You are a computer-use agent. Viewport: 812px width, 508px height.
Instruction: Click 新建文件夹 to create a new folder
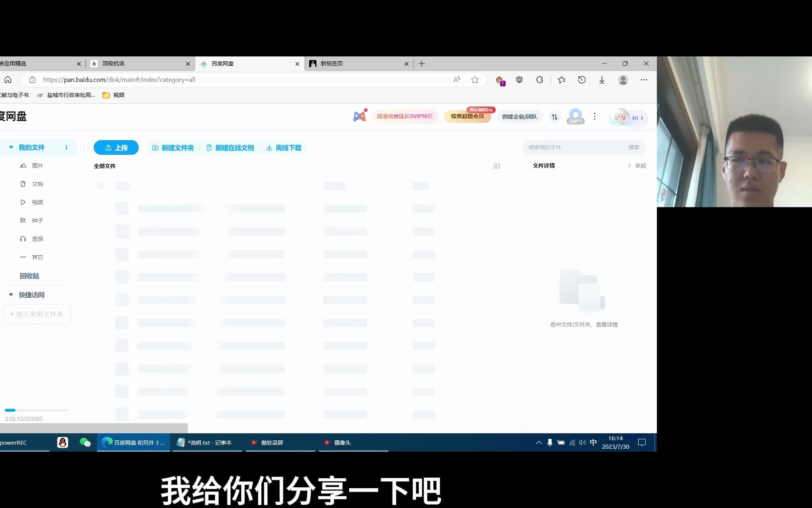(x=173, y=148)
